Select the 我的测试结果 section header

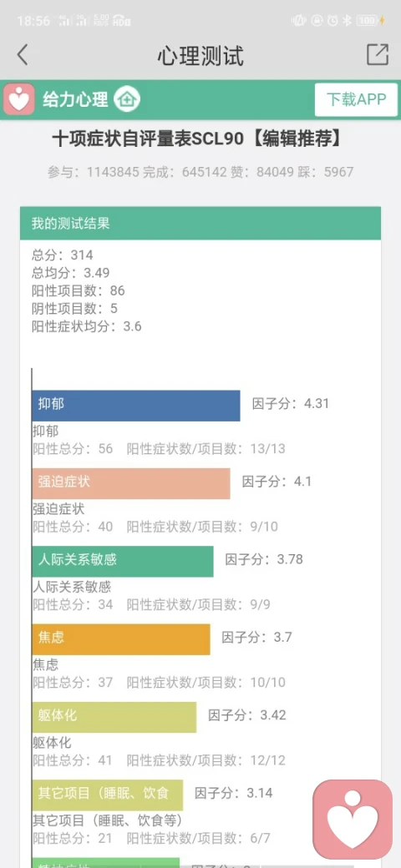coord(200,223)
